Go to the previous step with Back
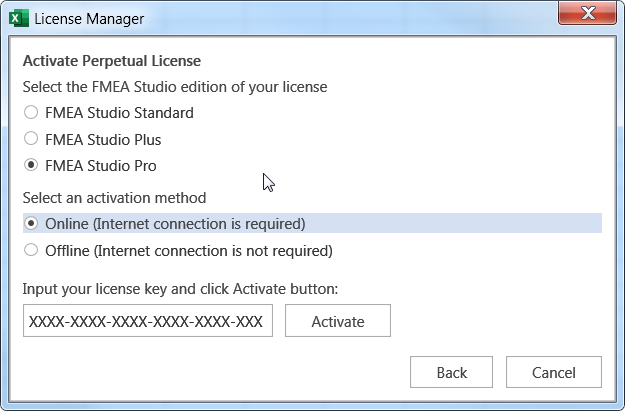Image resolution: width=625 pixels, height=411 pixels. click(x=452, y=373)
